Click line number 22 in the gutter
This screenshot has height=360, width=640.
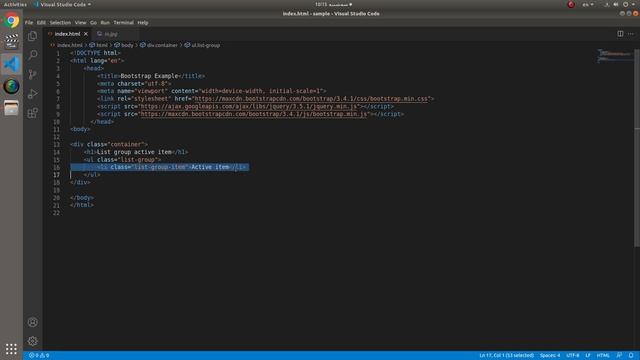56,213
